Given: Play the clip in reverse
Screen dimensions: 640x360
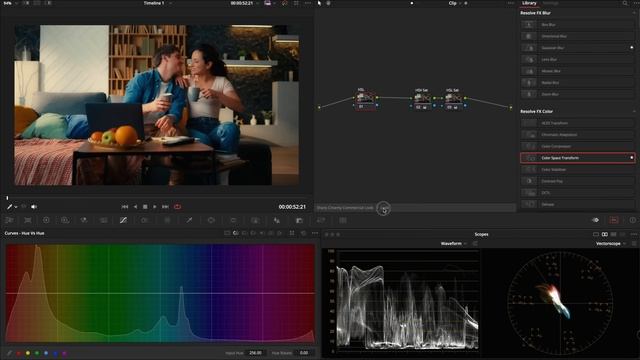Looking at the screenshot, I should [x=136, y=207].
